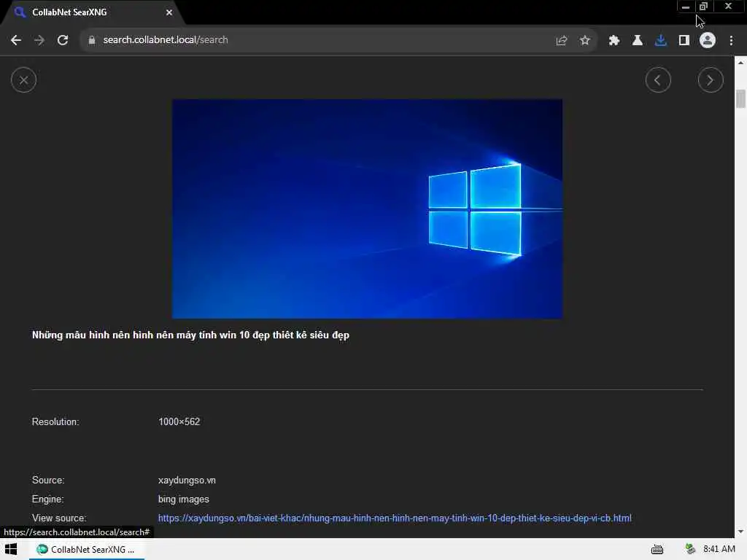This screenshot has width=747, height=560.
Task: Click CollabNet SearXNG taskbar button
Action: click(x=87, y=550)
